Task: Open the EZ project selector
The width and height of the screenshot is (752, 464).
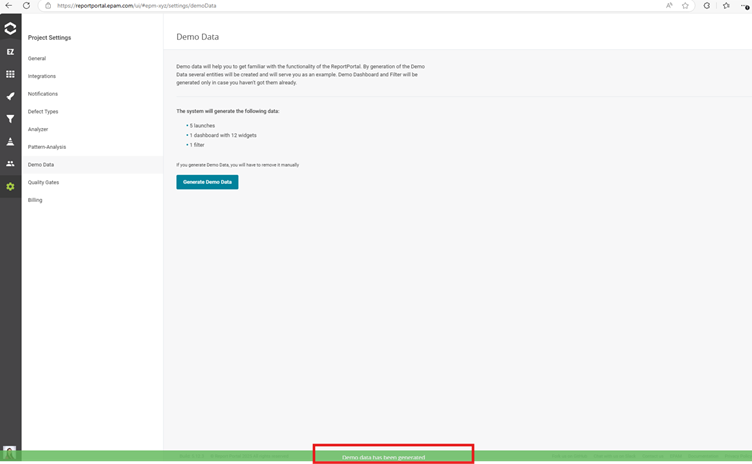Action: point(10,52)
